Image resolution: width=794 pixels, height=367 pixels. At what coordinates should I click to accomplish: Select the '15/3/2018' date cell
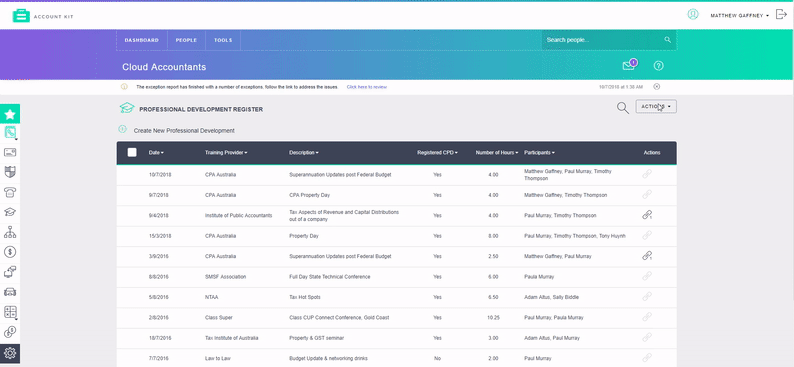coord(159,236)
